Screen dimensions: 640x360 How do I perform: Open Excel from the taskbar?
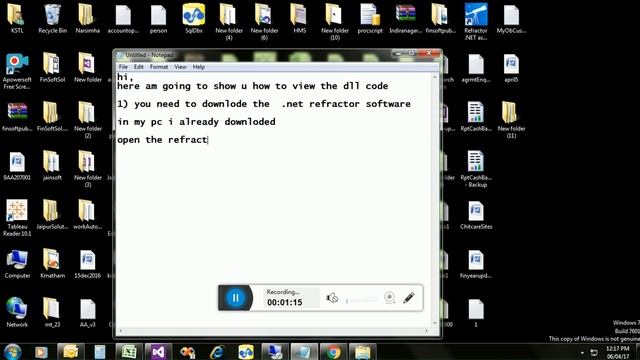129,351
